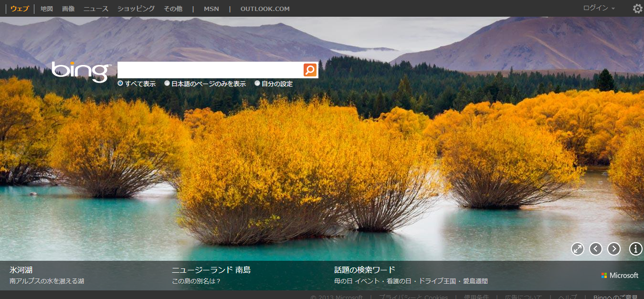Expand the ログイン dropdown
This screenshot has height=299, width=644.
(x=599, y=8)
